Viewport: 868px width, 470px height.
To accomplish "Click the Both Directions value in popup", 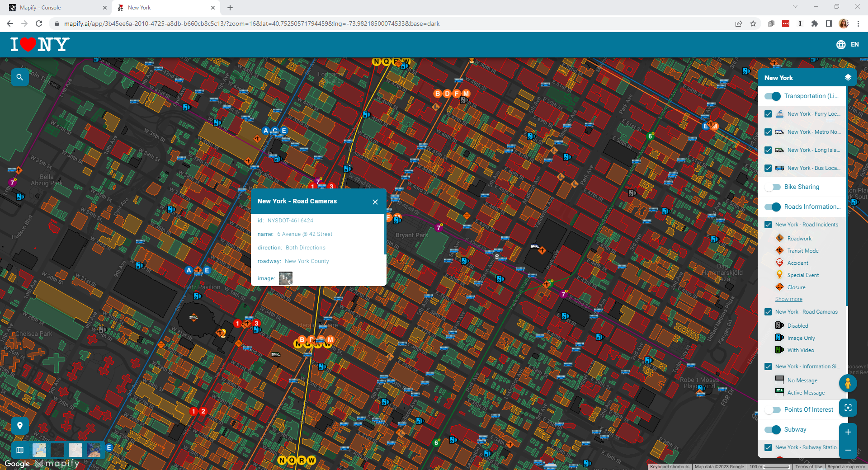I will pos(306,248).
